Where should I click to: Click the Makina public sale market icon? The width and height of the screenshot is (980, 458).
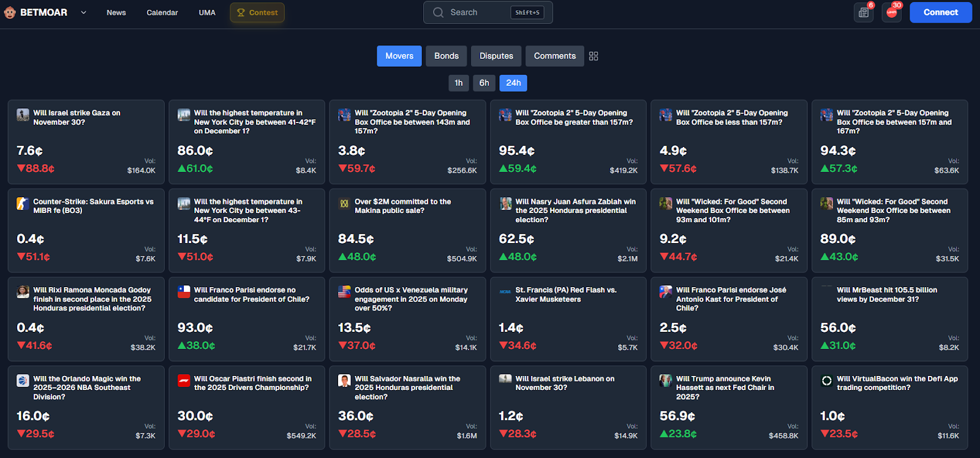tap(344, 203)
